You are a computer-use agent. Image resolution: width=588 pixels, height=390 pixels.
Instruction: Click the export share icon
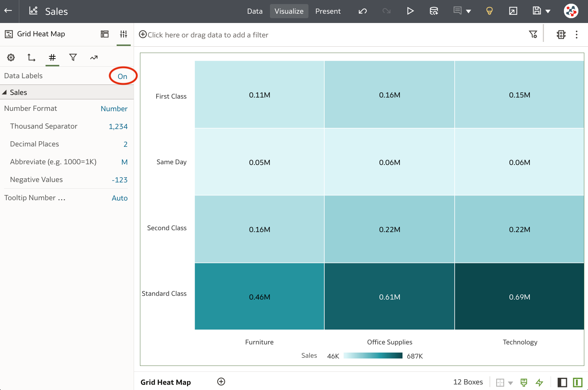click(513, 11)
